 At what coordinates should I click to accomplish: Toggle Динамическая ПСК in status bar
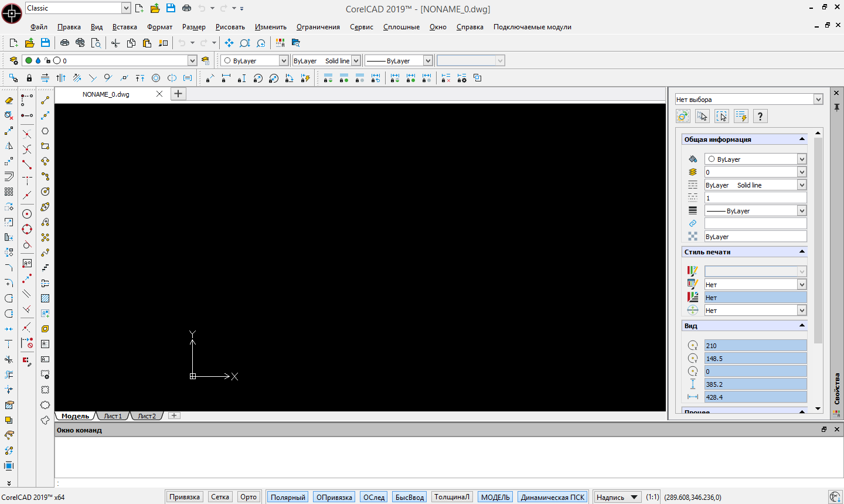coord(553,497)
